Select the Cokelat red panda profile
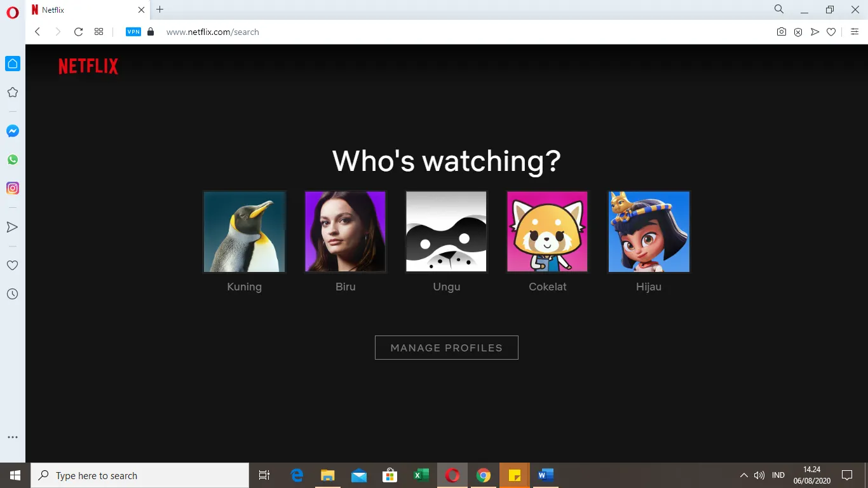Viewport: 868px width, 488px height. pos(547,232)
